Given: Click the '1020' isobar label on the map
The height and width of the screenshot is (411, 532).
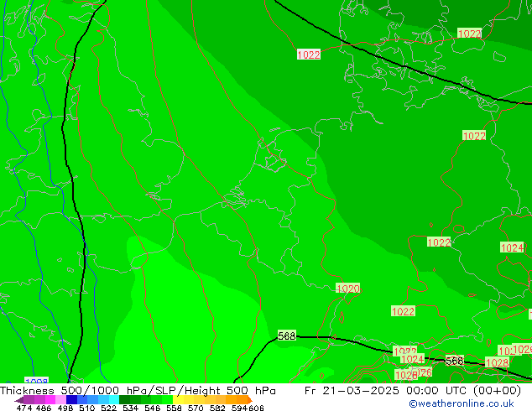Looking at the screenshot, I should [x=348, y=289].
